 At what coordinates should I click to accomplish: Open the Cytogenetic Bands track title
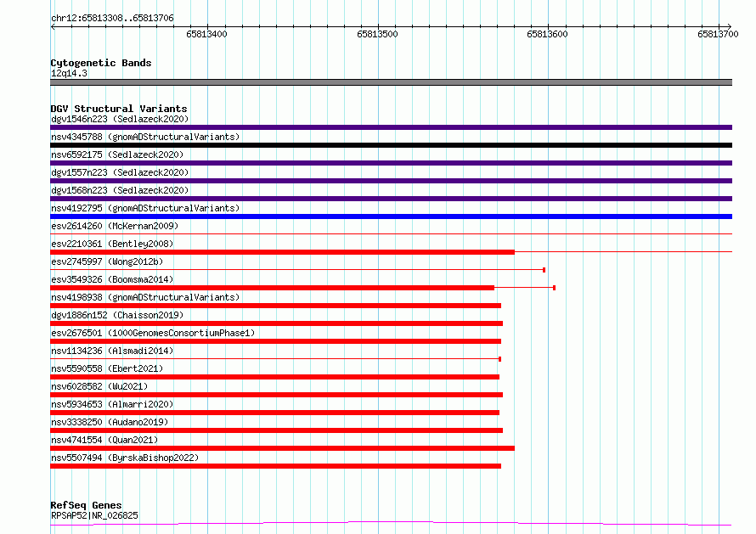[101, 63]
